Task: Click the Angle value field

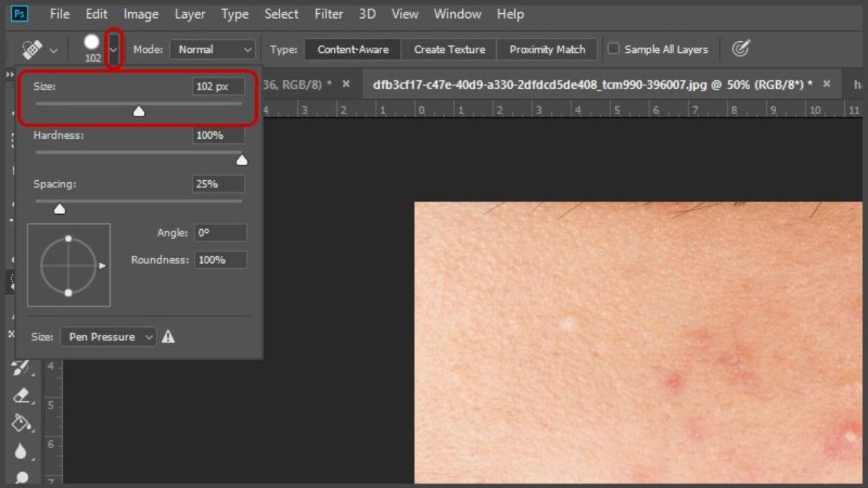Action: pyautogui.click(x=221, y=233)
